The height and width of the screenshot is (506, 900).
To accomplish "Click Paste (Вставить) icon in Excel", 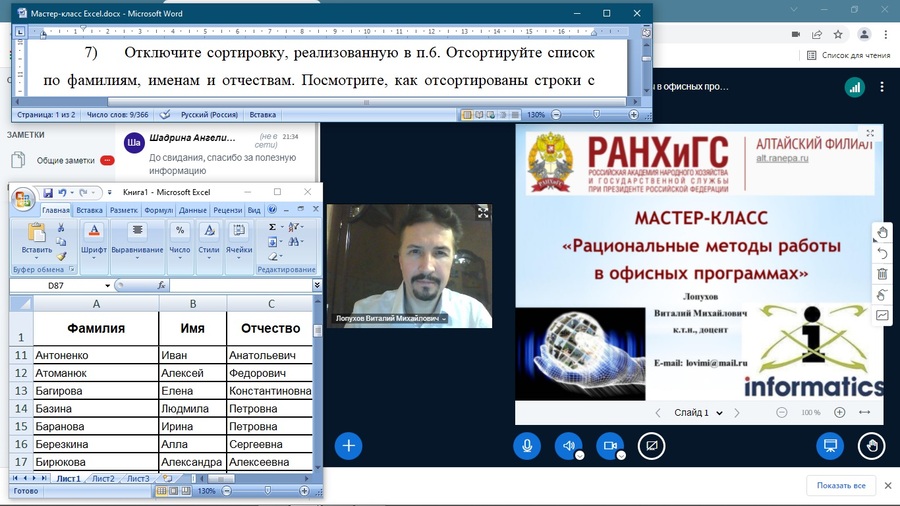I will pos(36,233).
